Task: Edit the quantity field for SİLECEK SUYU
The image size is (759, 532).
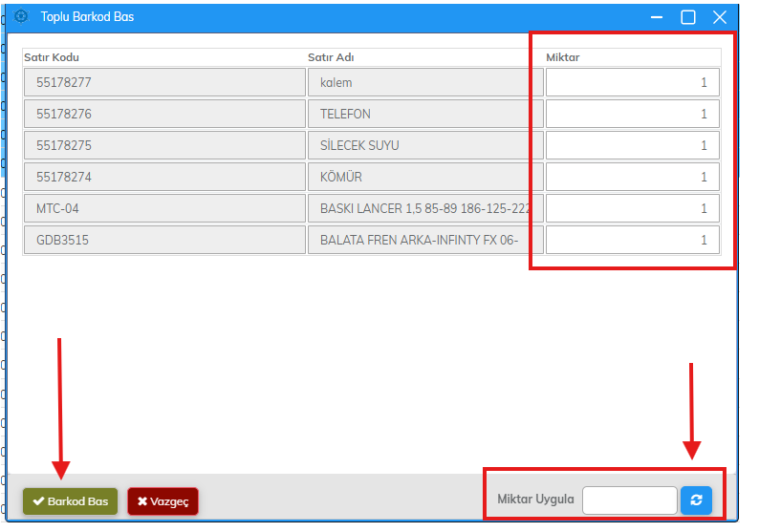Action: [632, 146]
